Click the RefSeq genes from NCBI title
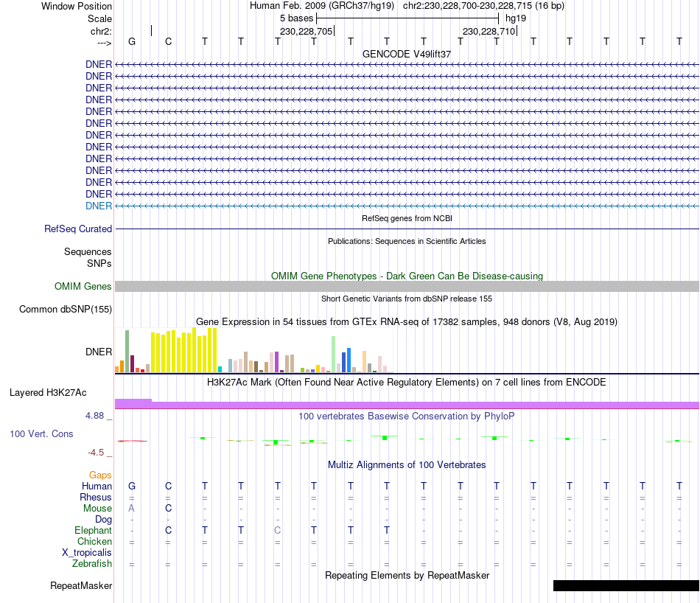Screen dimensions: 700x603 (x=407, y=218)
